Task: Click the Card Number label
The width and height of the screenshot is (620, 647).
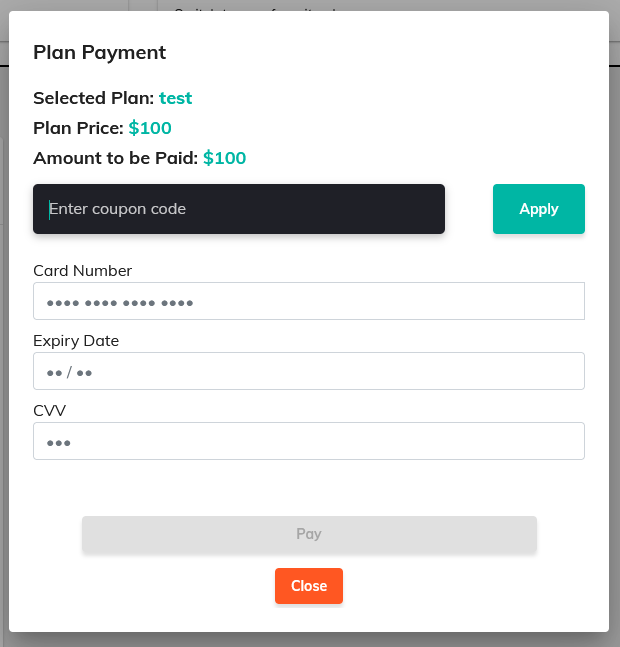Action: pos(82,270)
